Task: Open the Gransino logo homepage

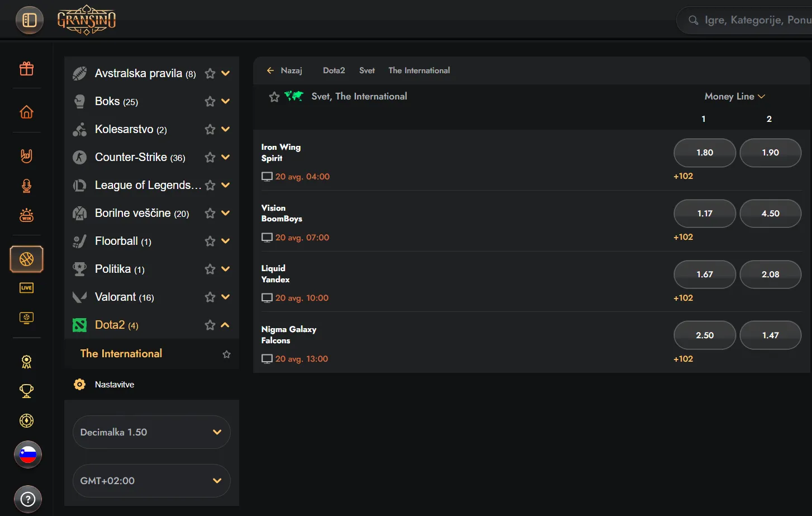Action: point(87,20)
